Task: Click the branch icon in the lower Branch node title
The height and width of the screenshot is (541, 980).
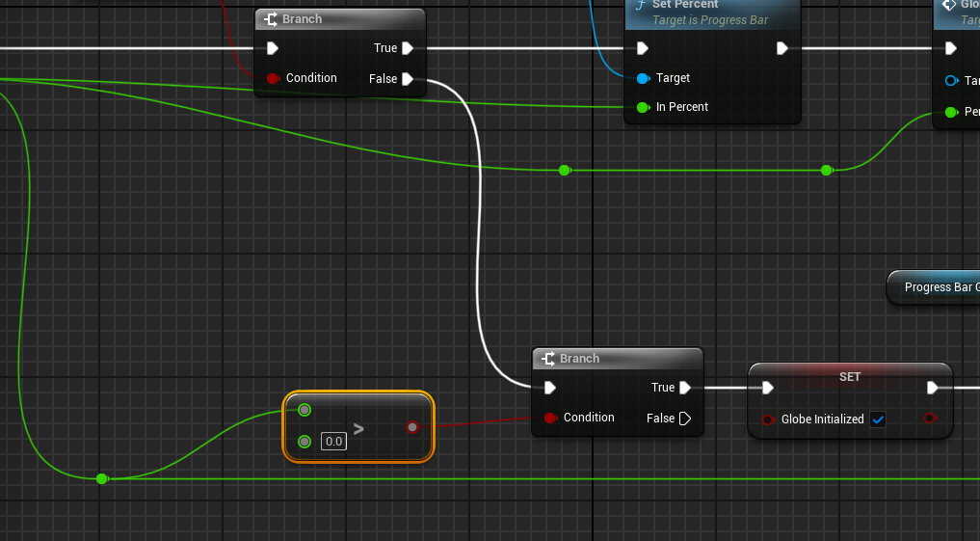Action: tap(548, 359)
